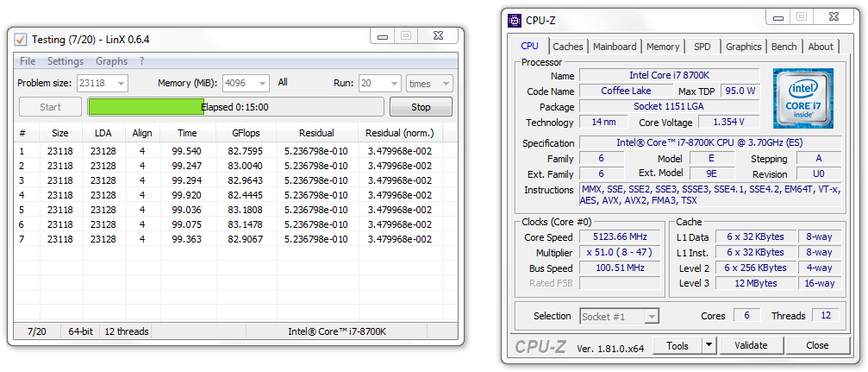
Task: Open the Tools dropdown arrow in CPU-Z
Action: 709,346
